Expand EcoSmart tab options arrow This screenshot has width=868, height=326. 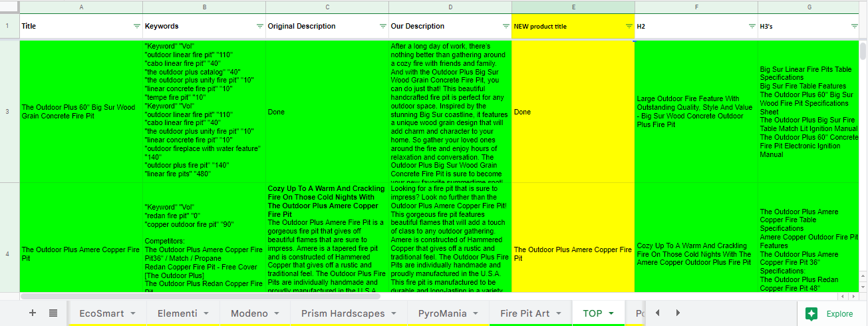tap(133, 314)
